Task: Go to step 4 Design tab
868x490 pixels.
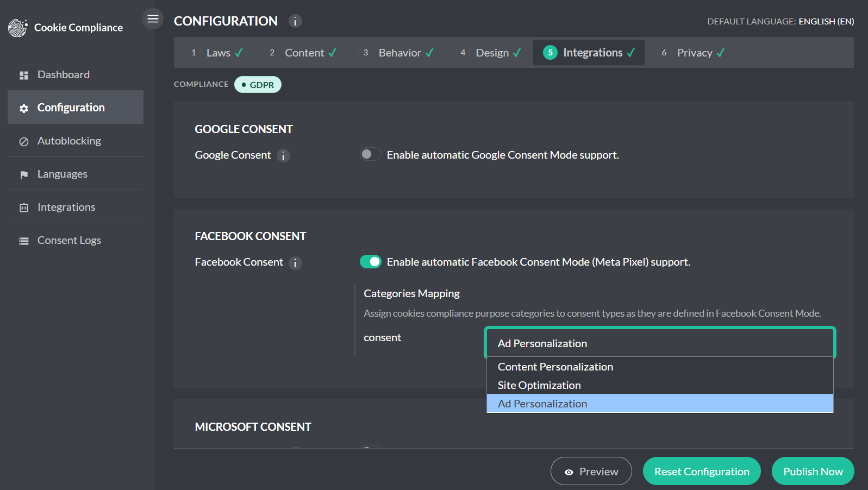Action: pos(489,53)
